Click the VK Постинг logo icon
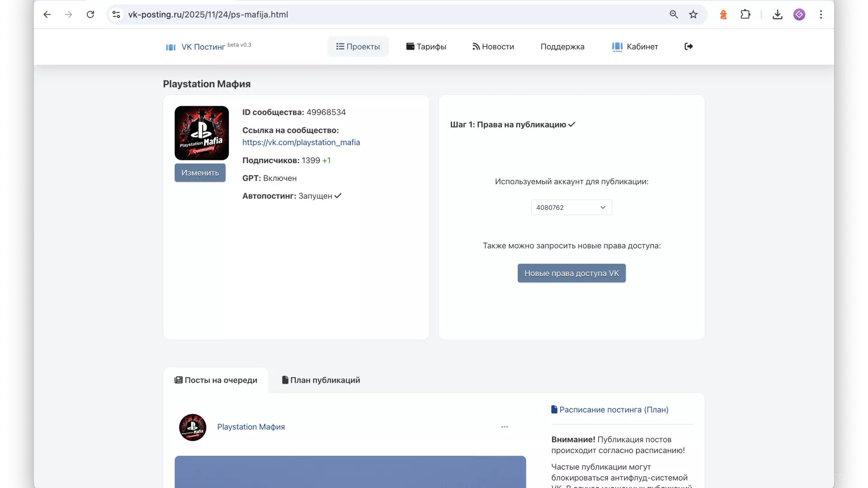This screenshot has width=868, height=488. (x=171, y=47)
